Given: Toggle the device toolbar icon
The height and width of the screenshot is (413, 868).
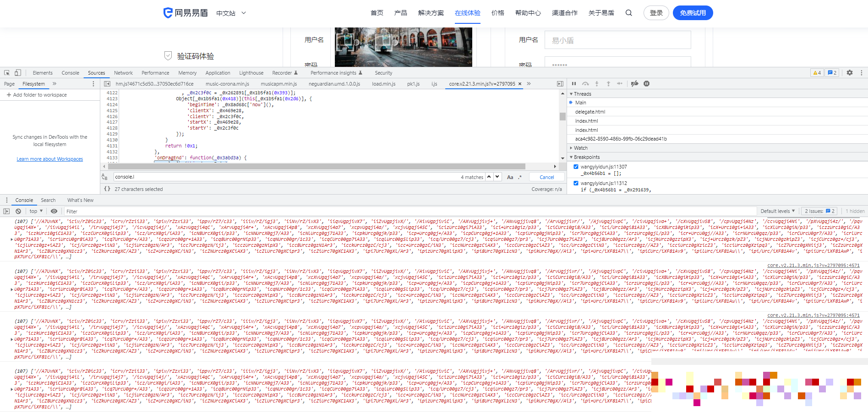Looking at the screenshot, I should coord(18,73).
